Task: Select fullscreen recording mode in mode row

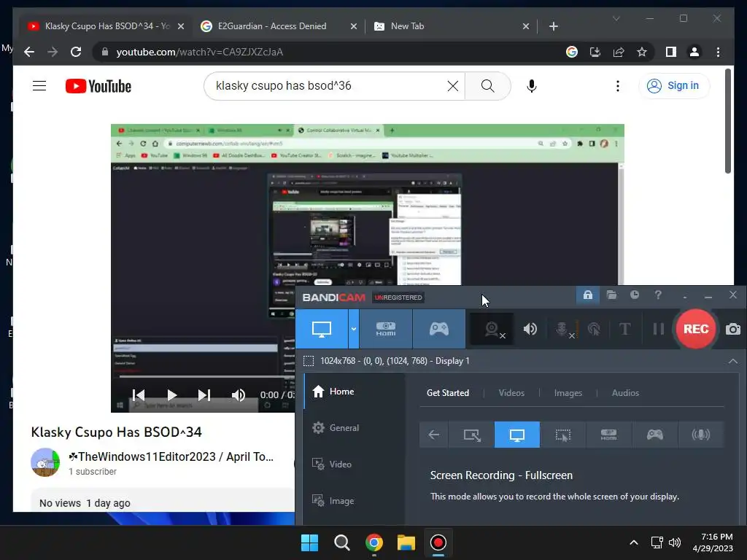Action: 517,435
